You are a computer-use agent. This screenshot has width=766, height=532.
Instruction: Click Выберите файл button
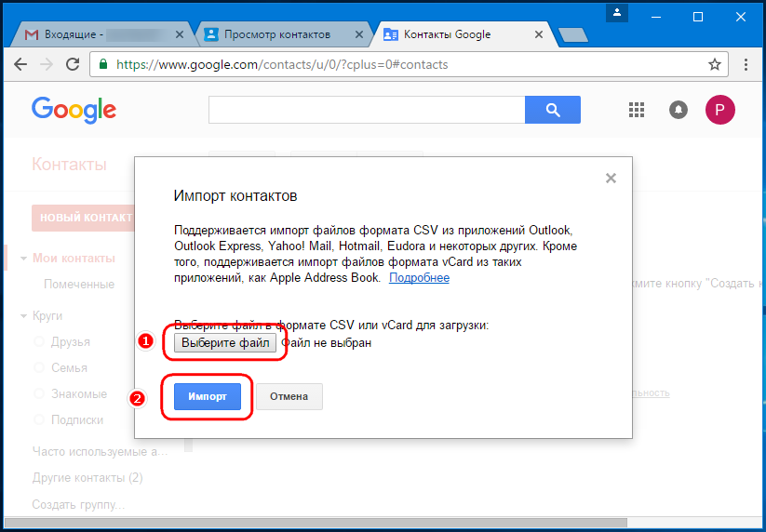pos(225,342)
